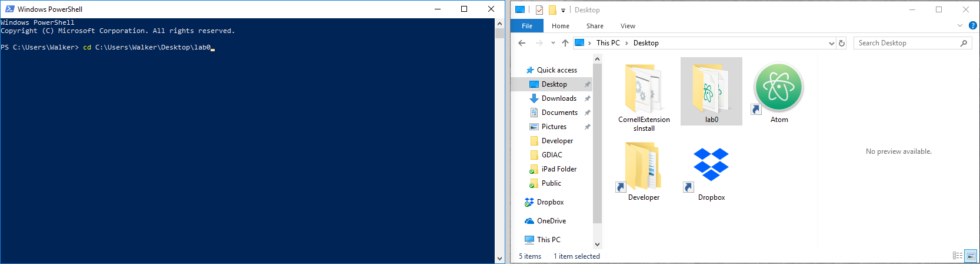Click the Back navigation arrow
The width and height of the screenshot is (980, 264).
click(x=522, y=43)
